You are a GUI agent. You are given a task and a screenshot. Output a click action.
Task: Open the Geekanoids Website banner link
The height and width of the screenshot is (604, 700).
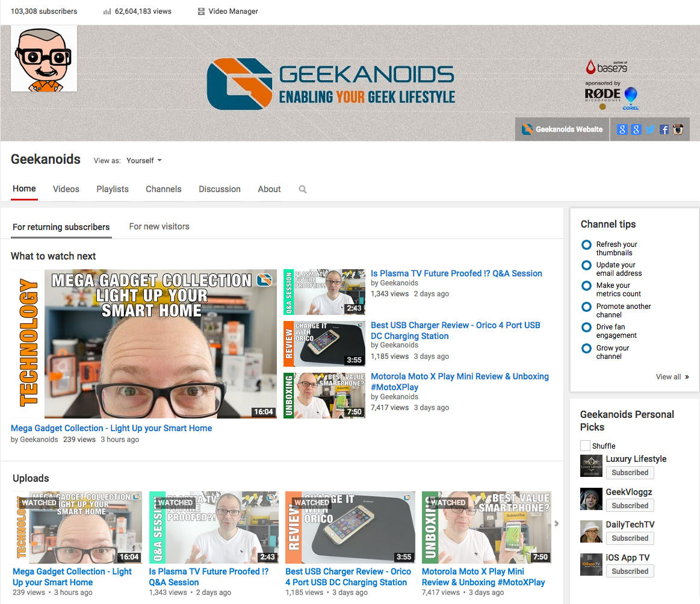click(562, 129)
